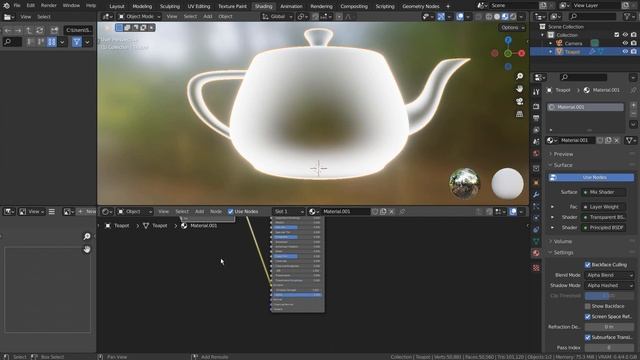640x360 pixels.
Task: Open the Output properties tab
Action: (x=536, y=118)
